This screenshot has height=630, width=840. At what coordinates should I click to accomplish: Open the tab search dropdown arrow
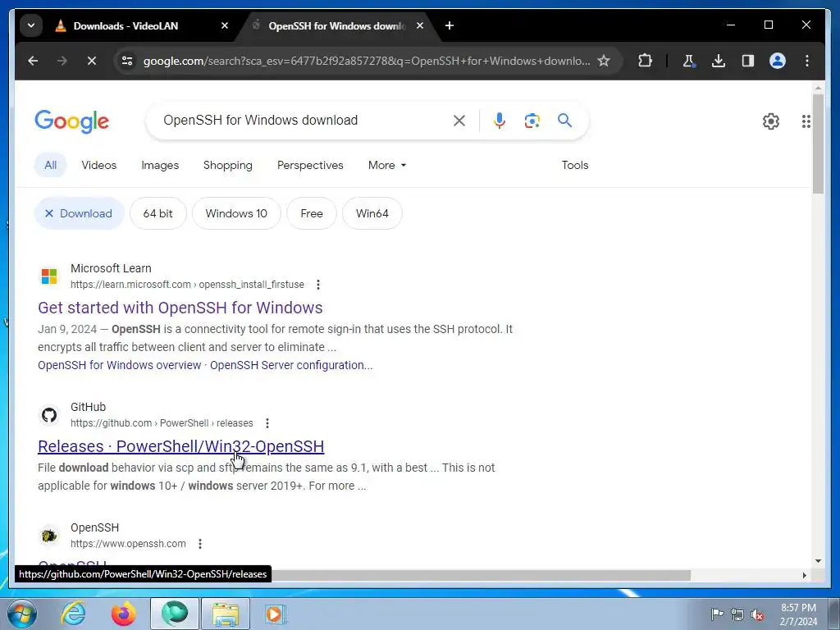(x=31, y=25)
